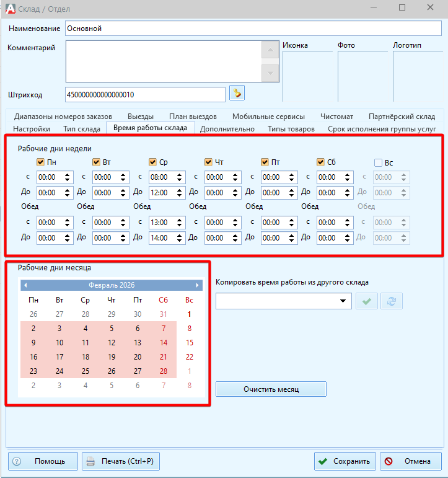Click the refresh arrows icon beside warehouse dropdown
The image size is (448, 478).
tap(392, 301)
